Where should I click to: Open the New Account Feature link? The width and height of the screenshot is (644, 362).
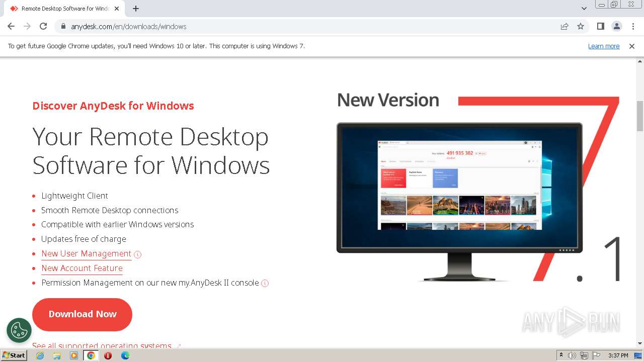point(82,268)
